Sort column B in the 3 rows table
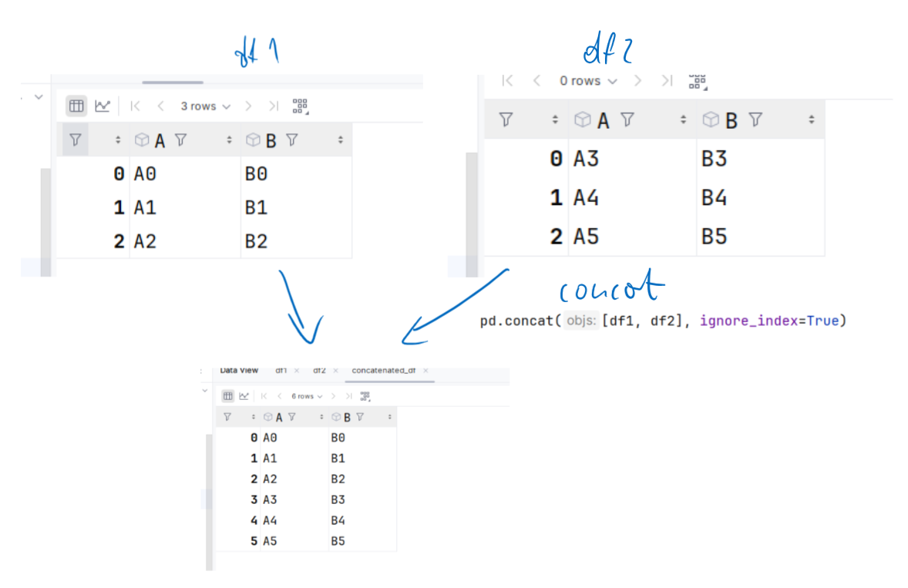 coord(340,140)
